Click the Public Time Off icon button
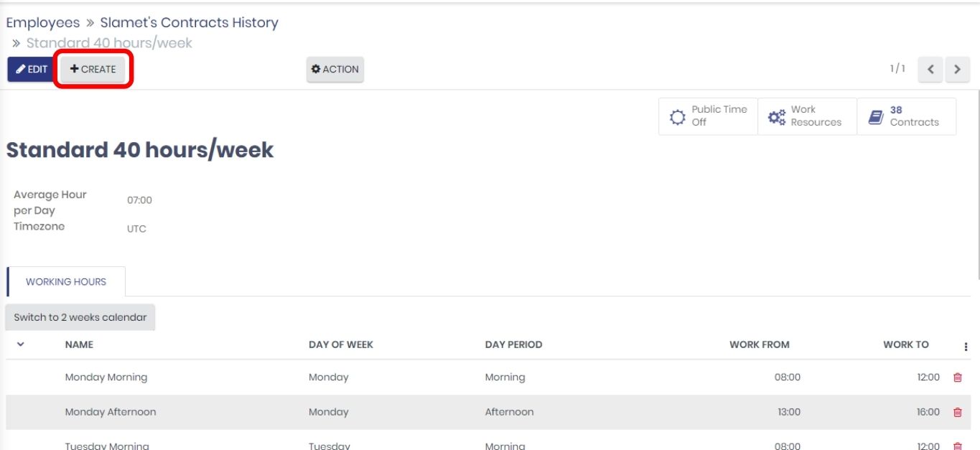 [678, 117]
